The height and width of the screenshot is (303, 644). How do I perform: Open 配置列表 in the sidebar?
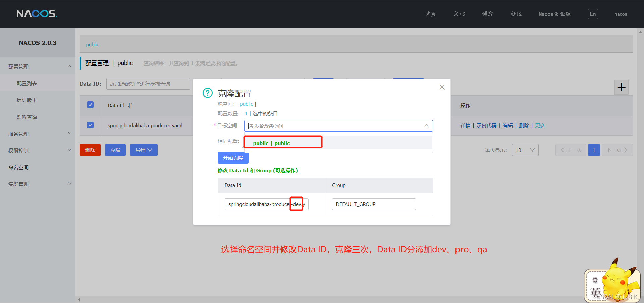(x=27, y=84)
